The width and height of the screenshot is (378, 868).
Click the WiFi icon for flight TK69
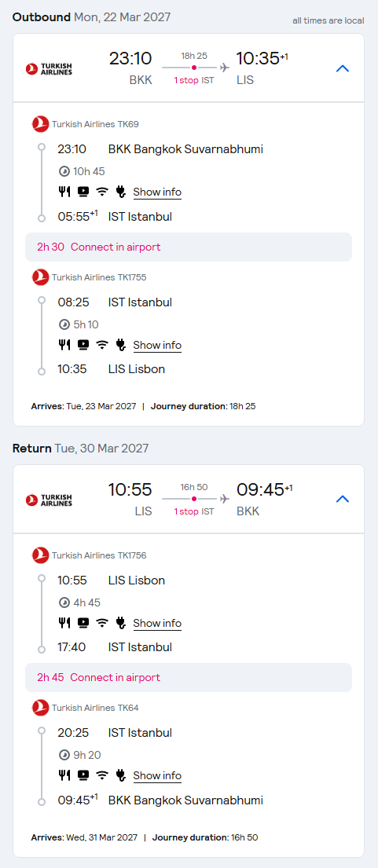(x=102, y=192)
